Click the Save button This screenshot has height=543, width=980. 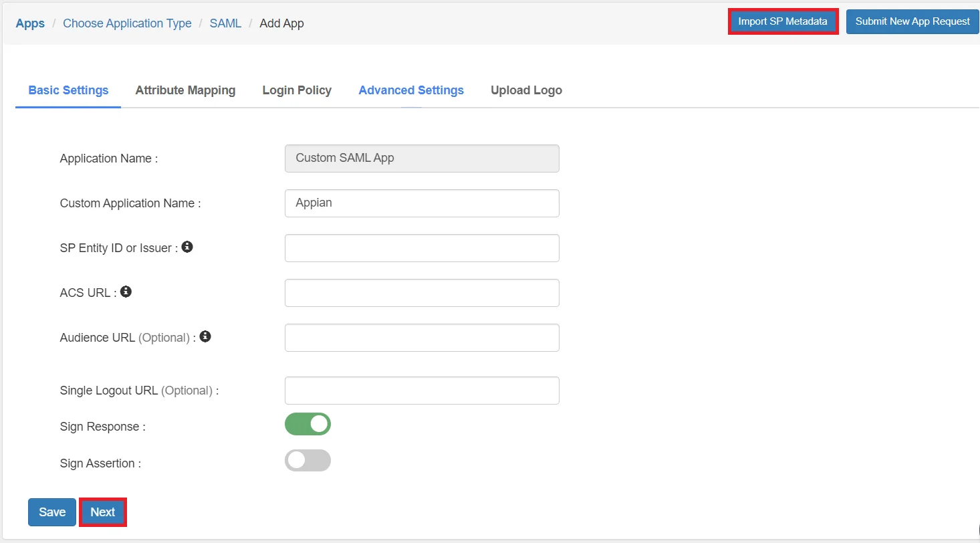pos(52,512)
